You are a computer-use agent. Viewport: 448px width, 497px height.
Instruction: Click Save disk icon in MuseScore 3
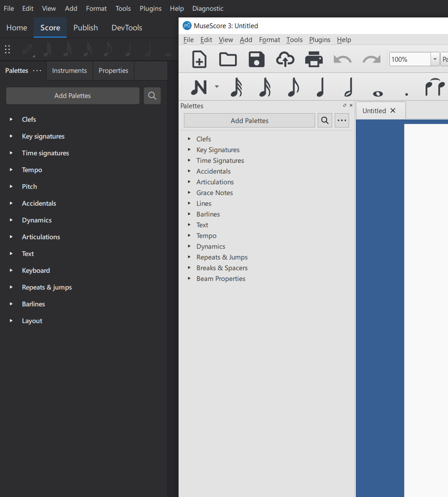click(256, 59)
